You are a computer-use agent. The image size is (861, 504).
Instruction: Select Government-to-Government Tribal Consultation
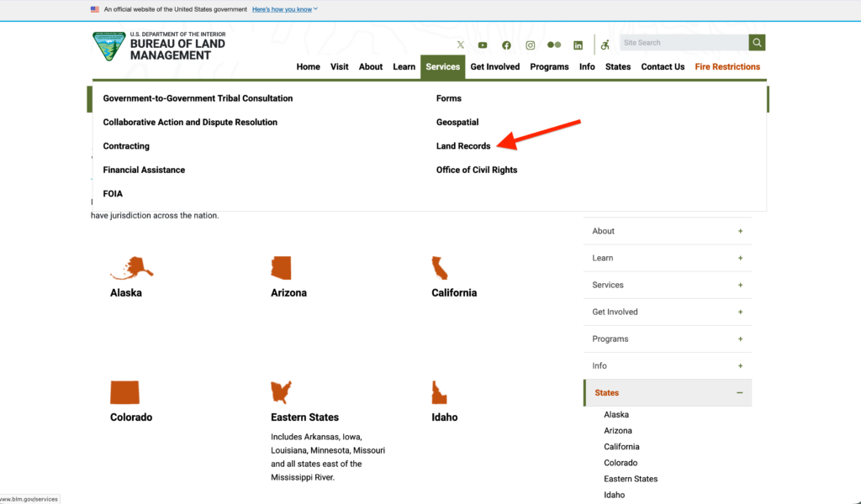[x=198, y=98]
